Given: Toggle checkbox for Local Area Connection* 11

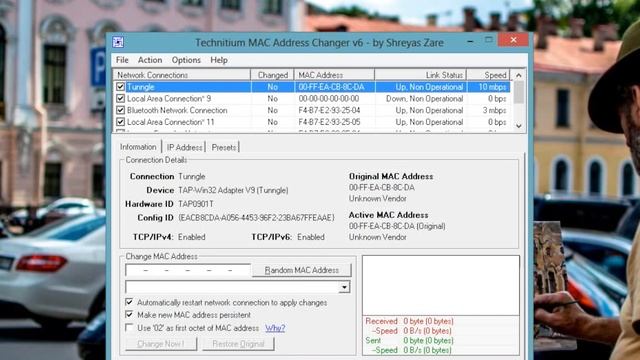Looking at the screenshot, I should 120,122.
